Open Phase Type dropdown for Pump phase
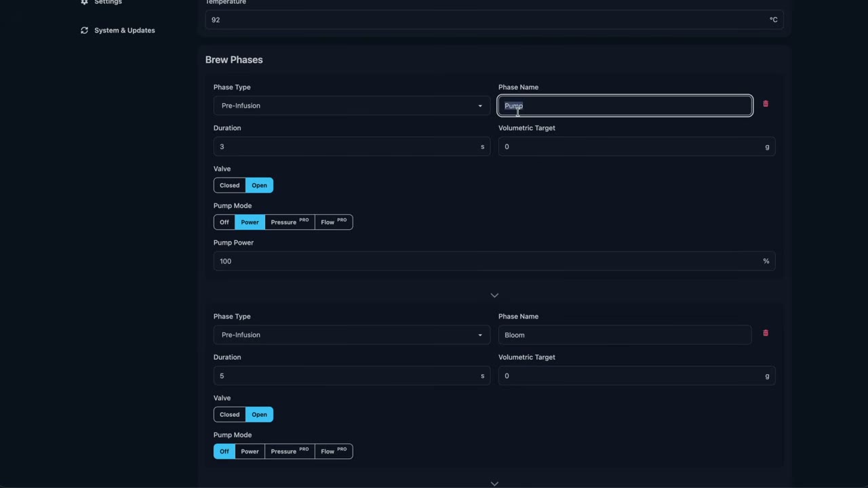The height and width of the screenshot is (488, 868). [x=352, y=106]
